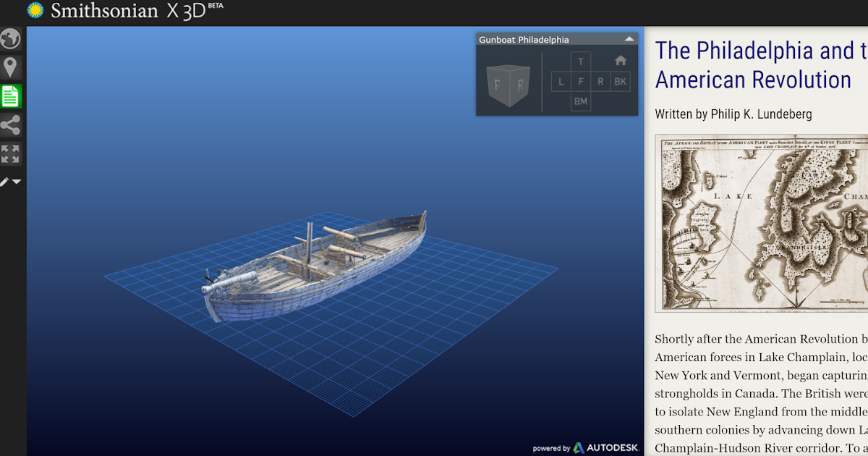Open the pencil tools dropdown
868x456 pixels.
[11, 182]
